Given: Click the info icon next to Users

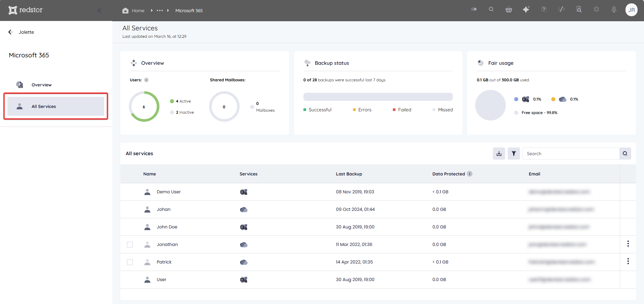Looking at the screenshot, I should coord(146,80).
